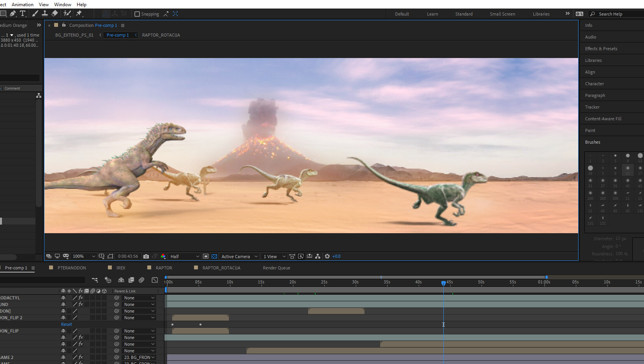Click the Choose grid and guide options icon
The height and width of the screenshot is (364, 644).
click(x=102, y=256)
